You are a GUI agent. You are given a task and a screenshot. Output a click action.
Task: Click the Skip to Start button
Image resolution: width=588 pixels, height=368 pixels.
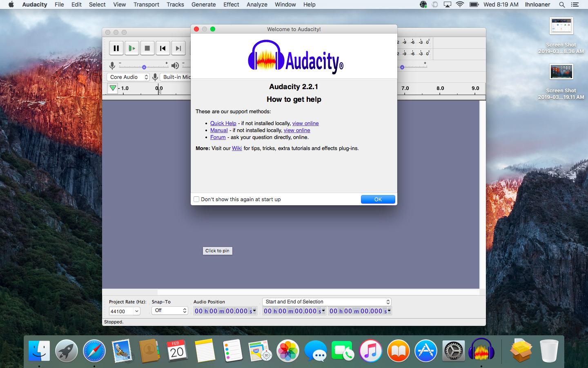tap(163, 48)
